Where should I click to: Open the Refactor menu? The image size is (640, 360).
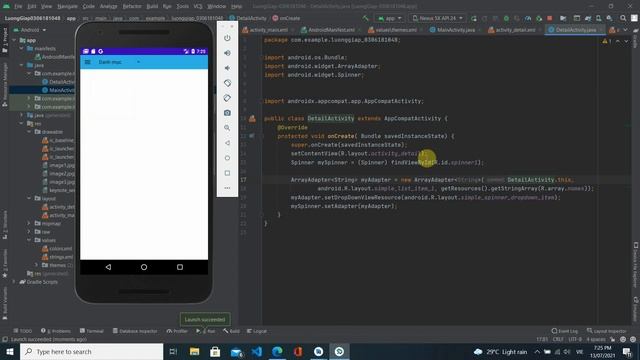(x=132, y=7)
